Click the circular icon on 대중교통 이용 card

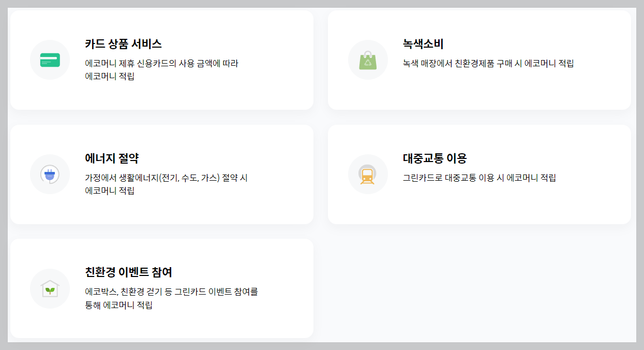[x=368, y=174]
